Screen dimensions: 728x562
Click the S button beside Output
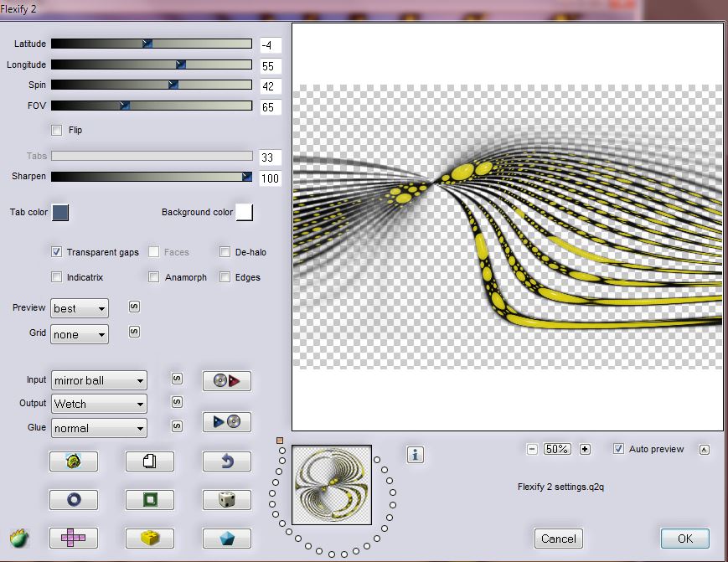coord(177,402)
